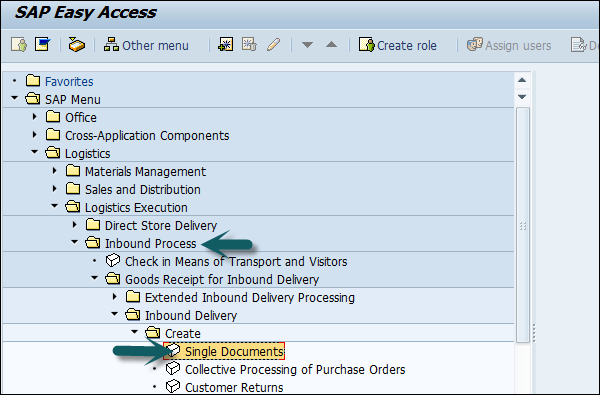Viewport: 600px width, 395px height.
Task: Select the Logistics tree label
Action: [88, 153]
